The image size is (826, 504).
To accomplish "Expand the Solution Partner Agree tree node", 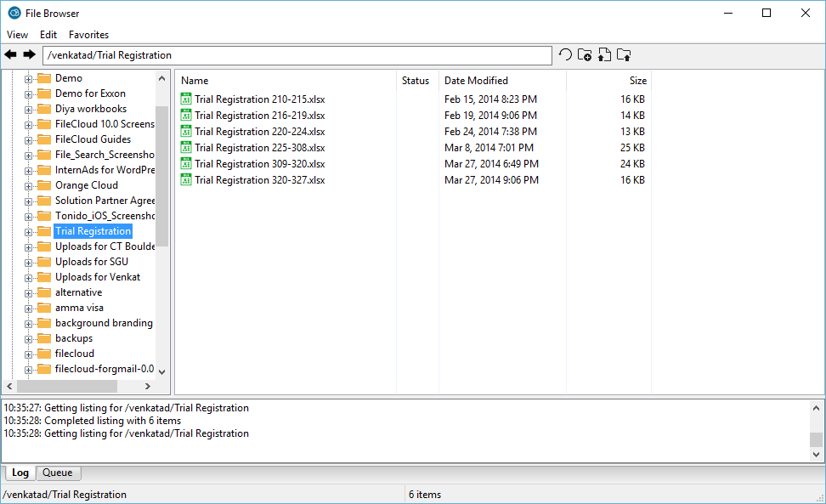I will pyautogui.click(x=28, y=201).
